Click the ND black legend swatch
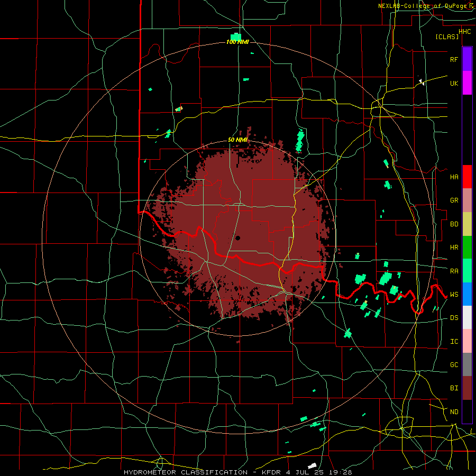This screenshot has width=476, height=476. click(467, 411)
